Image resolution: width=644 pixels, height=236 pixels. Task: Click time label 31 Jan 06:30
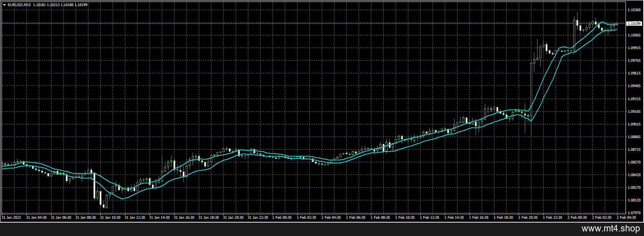61,218
